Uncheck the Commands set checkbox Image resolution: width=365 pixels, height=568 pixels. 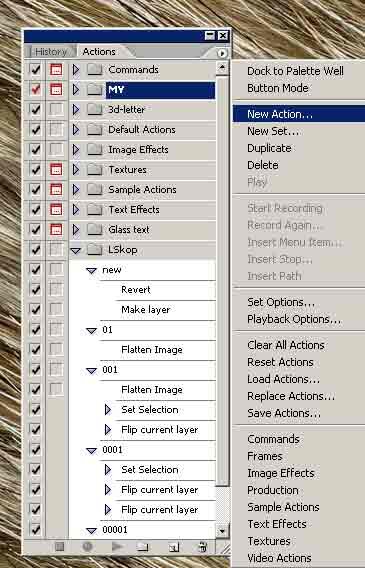[35, 70]
